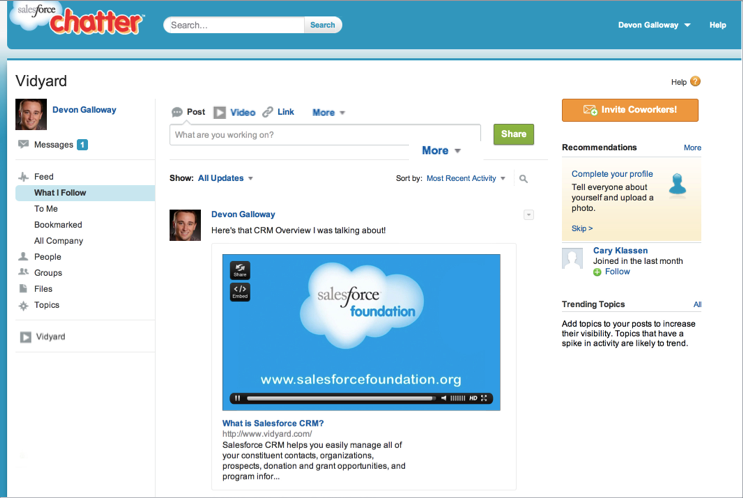
Task: Open the Messages envelope icon
Action: [23, 144]
